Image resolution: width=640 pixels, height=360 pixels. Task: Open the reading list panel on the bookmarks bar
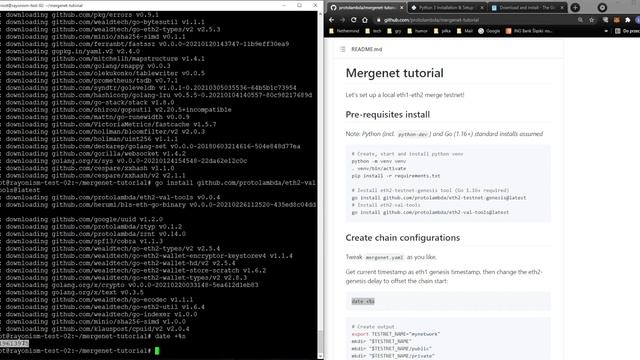click(x=627, y=31)
